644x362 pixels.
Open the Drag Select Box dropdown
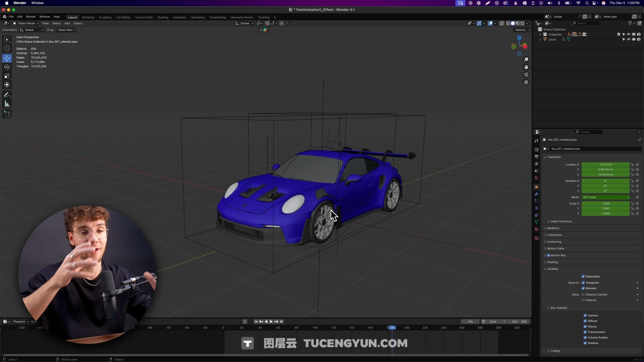[x=66, y=30]
